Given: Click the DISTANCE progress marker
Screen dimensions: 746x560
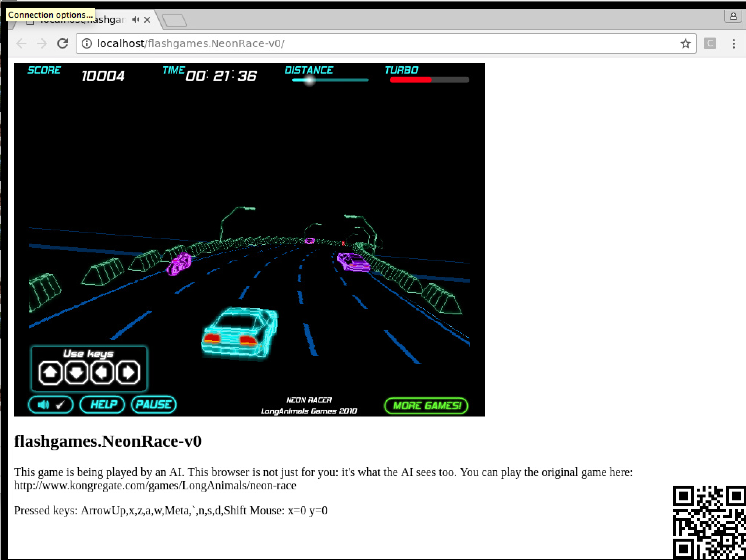Looking at the screenshot, I should coord(310,80).
